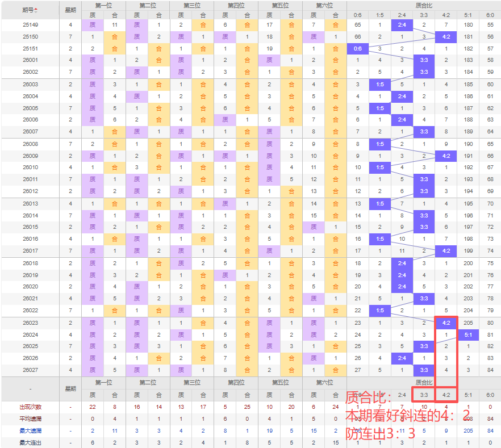
Task: Click the highlighted 2:4 cell in row 26026
Action: (402, 358)
